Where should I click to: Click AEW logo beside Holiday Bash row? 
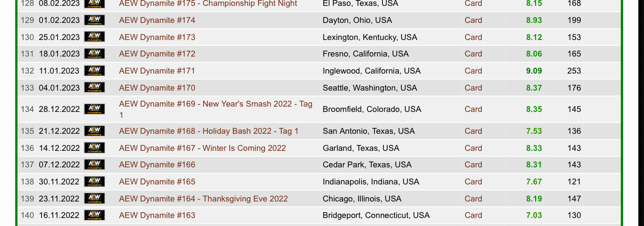click(95, 131)
